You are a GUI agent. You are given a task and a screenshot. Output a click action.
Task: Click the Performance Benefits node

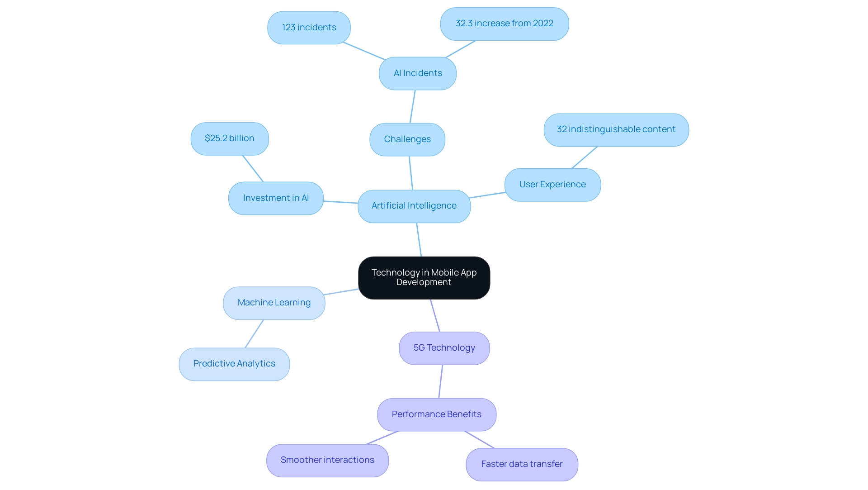coord(437,414)
